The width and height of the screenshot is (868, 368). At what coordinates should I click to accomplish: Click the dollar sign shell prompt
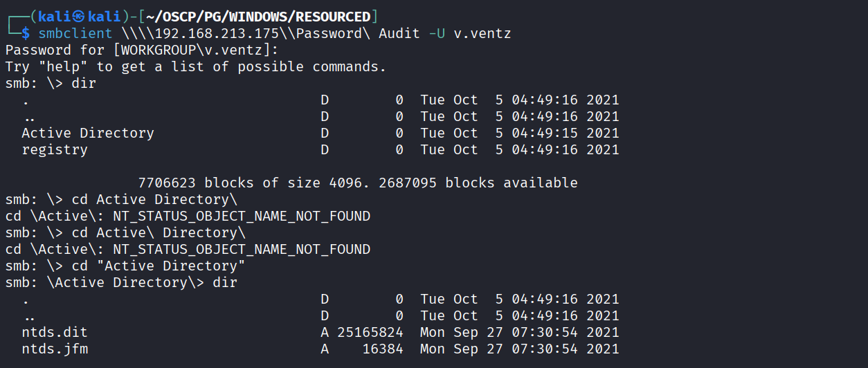(x=26, y=33)
